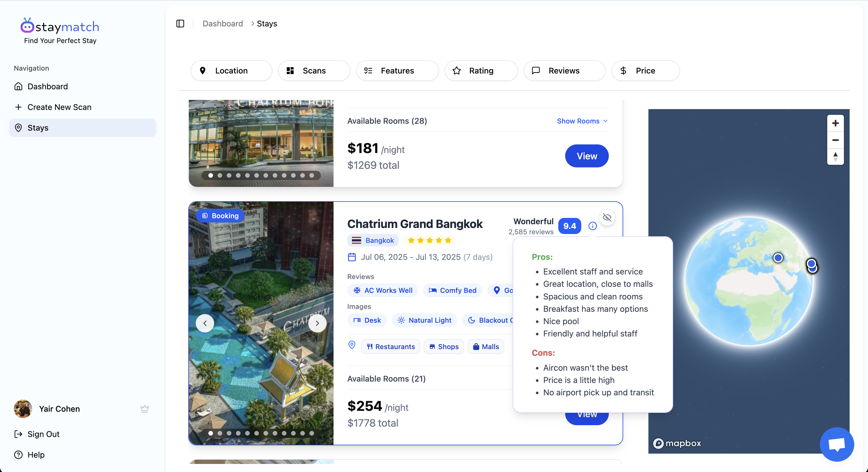
Task: Click the five-star rating stars
Action: (x=429, y=240)
